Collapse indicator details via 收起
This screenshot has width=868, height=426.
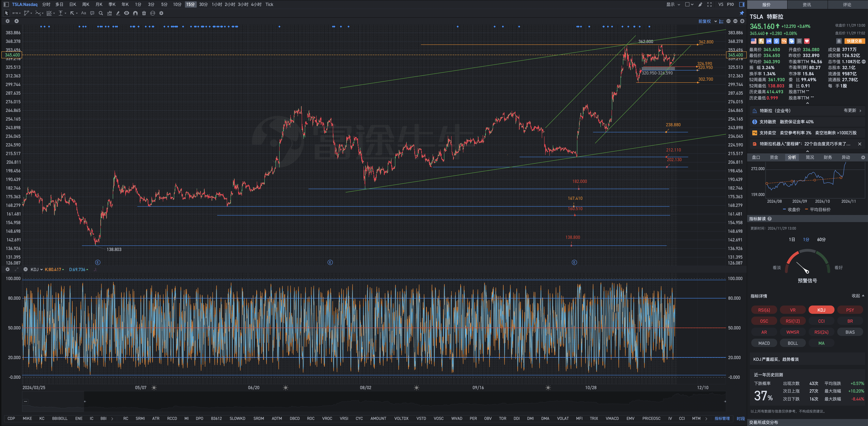coord(858,296)
